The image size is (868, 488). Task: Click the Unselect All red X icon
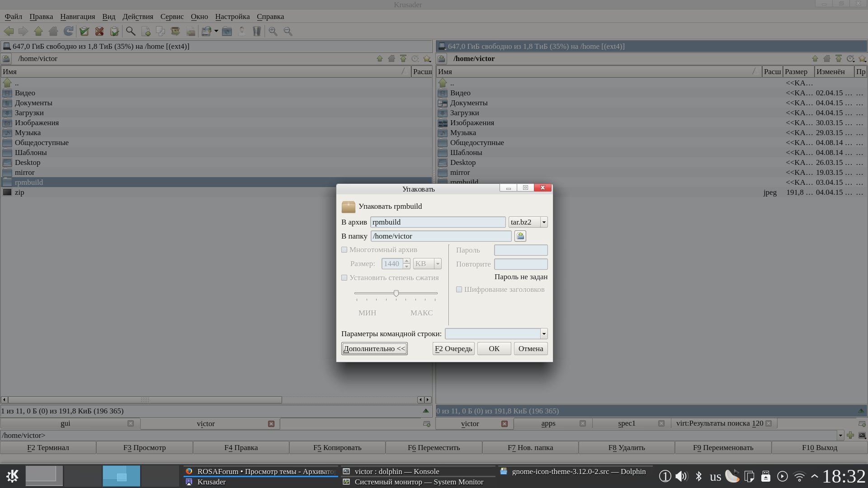pos(99,31)
